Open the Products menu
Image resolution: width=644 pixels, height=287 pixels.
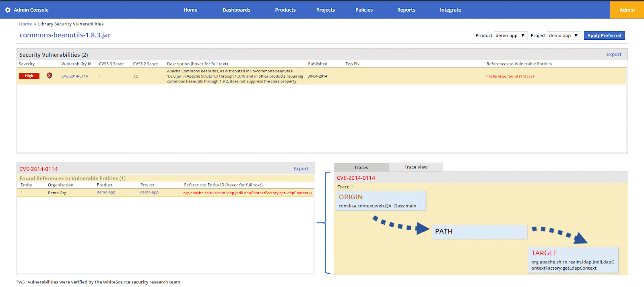[285, 10]
